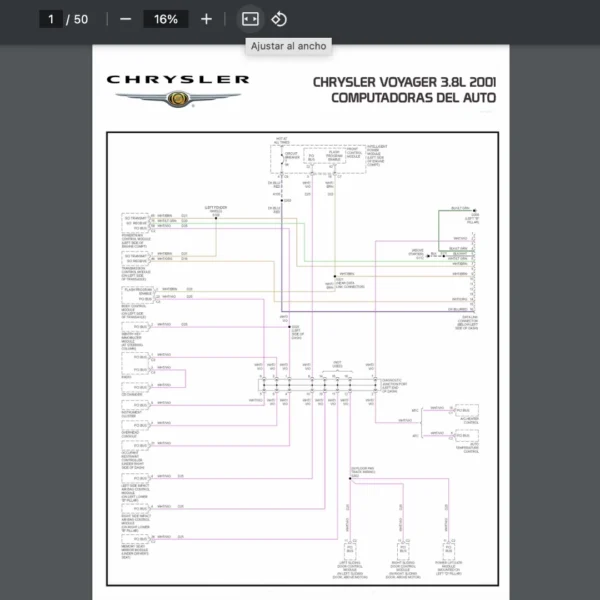
Task: Zoom in with the plus icon
Action: [x=206, y=19]
